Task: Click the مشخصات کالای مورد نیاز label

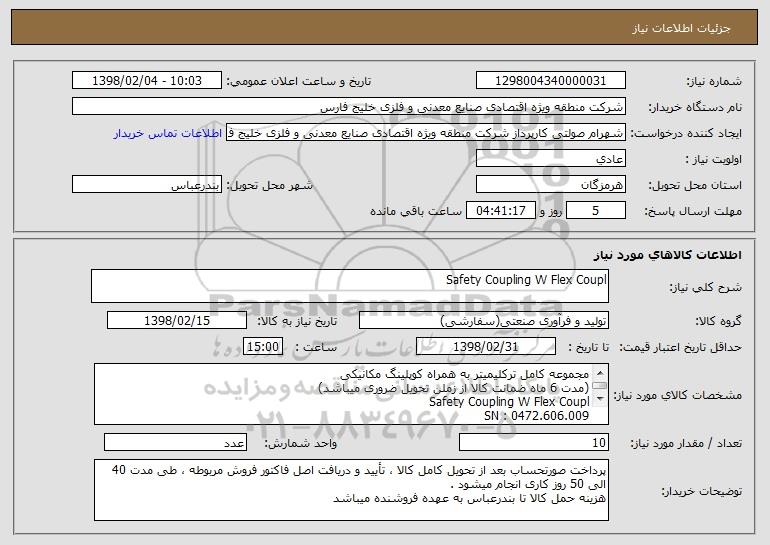Action: tap(680, 395)
